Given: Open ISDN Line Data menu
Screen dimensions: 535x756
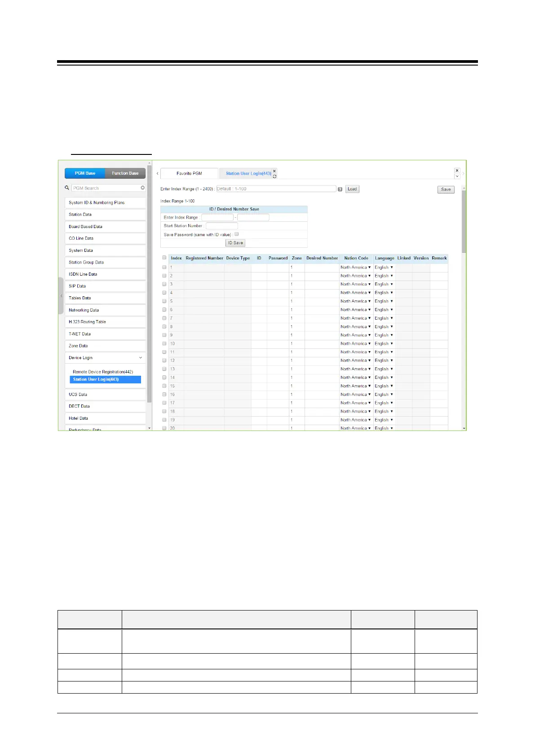Looking at the screenshot, I should tap(105, 274).
